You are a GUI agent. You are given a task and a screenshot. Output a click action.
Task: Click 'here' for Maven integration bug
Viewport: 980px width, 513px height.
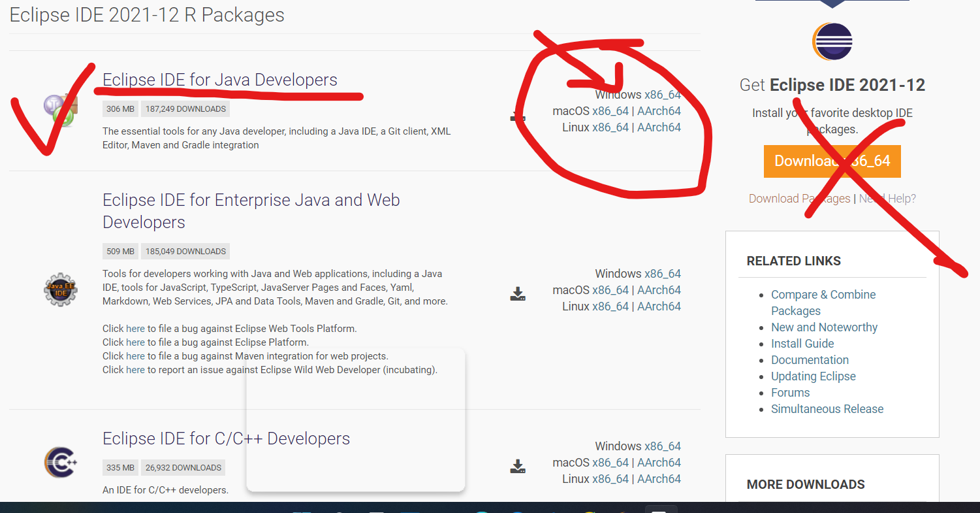[x=135, y=356]
